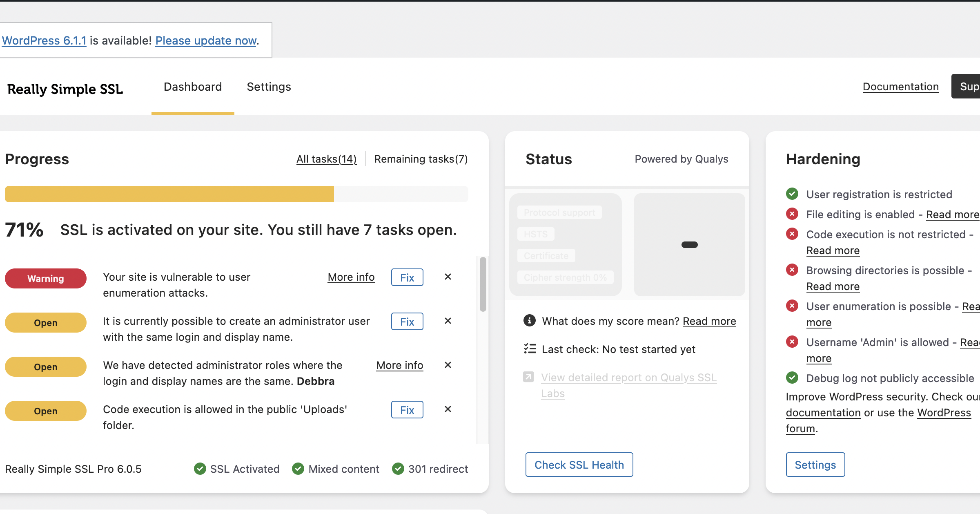
Task: Click the task list vertical scrollbar
Action: [483, 284]
